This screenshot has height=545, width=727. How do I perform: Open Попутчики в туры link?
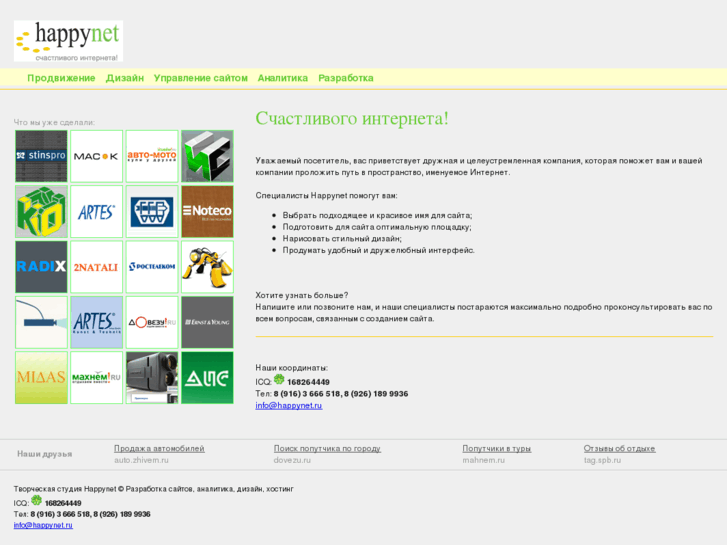pyautogui.click(x=497, y=449)
